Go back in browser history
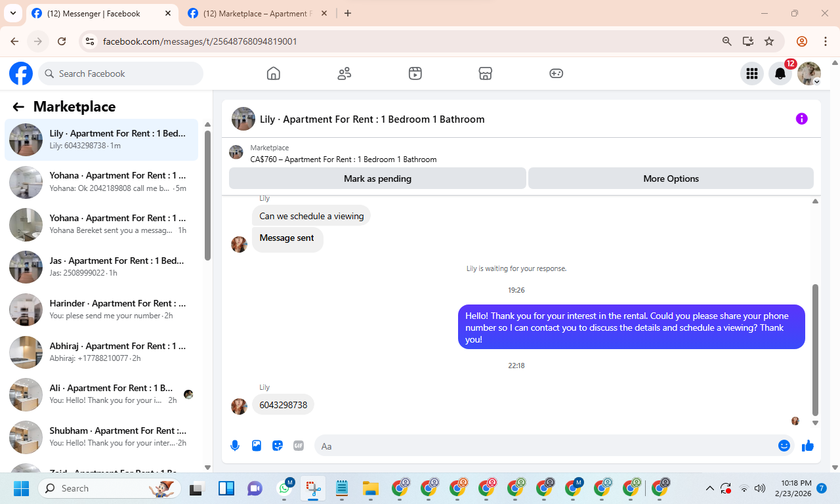 click(x=14, y=41)
